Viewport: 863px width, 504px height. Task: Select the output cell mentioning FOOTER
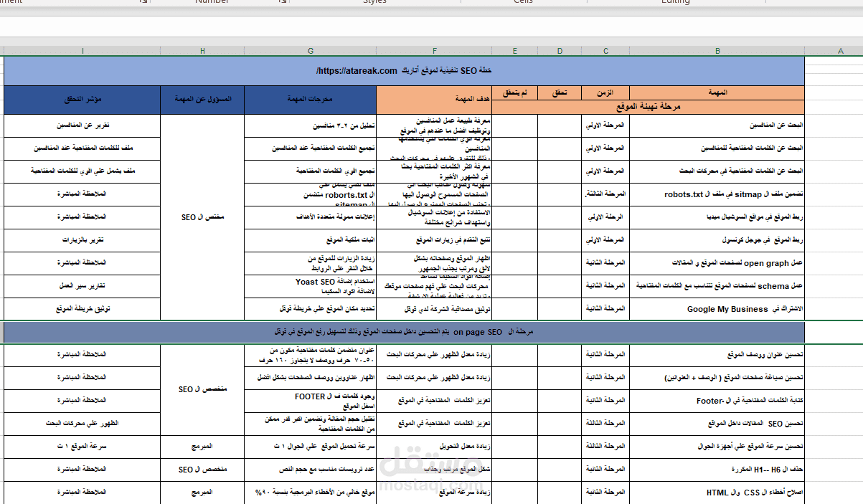point(311,400)
